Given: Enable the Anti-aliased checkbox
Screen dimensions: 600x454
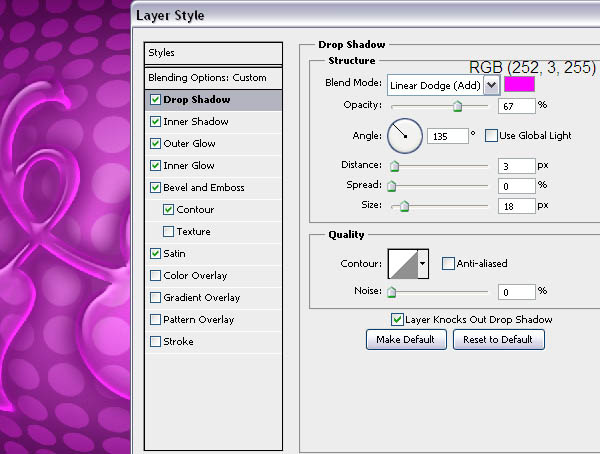Looking at the screenshot, I should [448, 263].
